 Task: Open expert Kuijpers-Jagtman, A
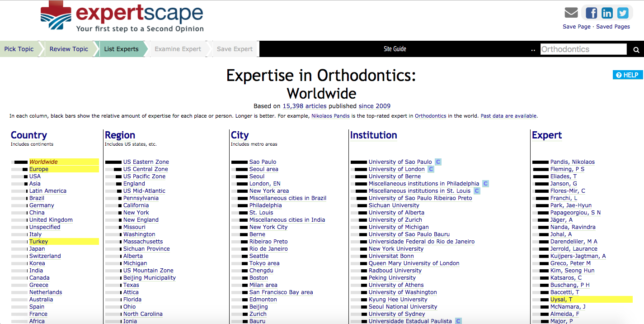coord(578,256)
